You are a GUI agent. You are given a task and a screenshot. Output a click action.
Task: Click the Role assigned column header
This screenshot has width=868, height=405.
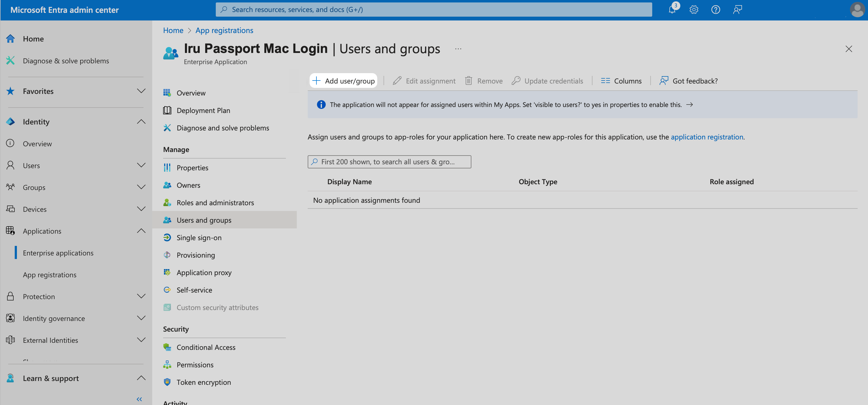[732, 182]
